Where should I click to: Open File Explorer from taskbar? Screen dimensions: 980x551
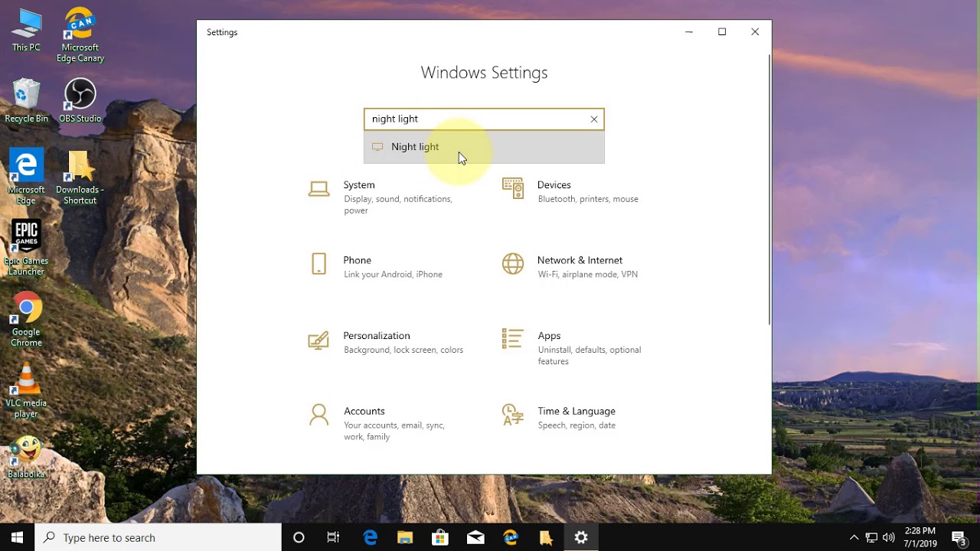405,537
